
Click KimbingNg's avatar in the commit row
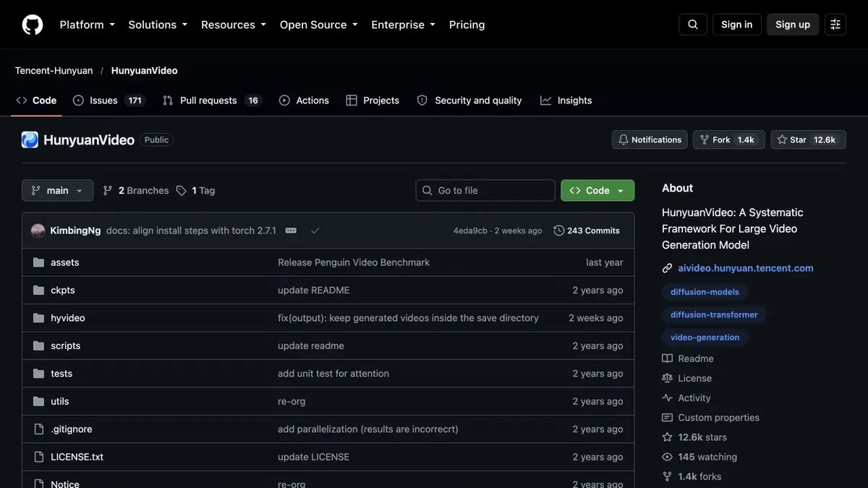tap(38, 231)
